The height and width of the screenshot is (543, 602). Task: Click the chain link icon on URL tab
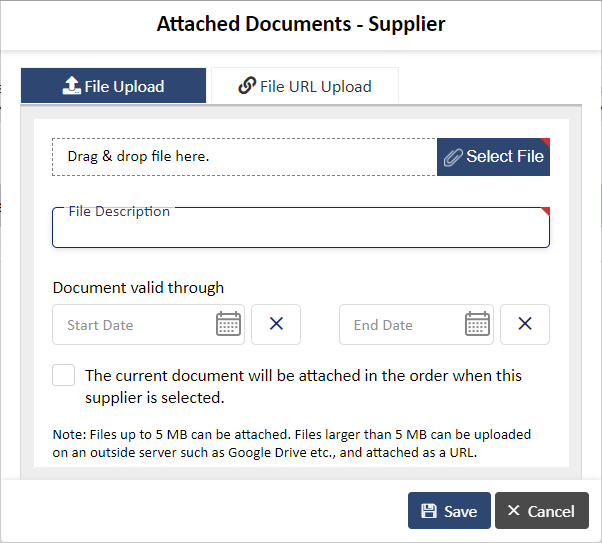247,85
